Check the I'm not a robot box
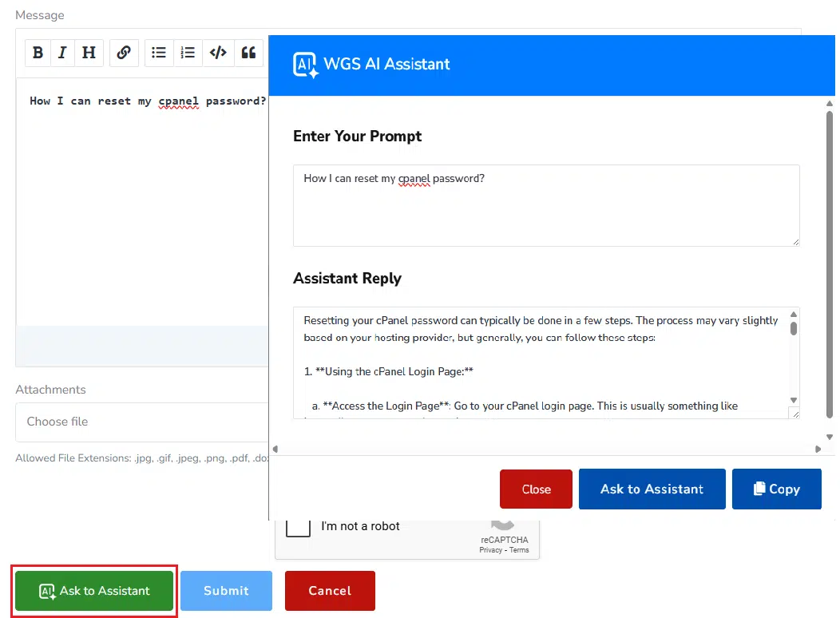Image resolution: width=840 pixels, height=618 pixels. click(298, 527)
